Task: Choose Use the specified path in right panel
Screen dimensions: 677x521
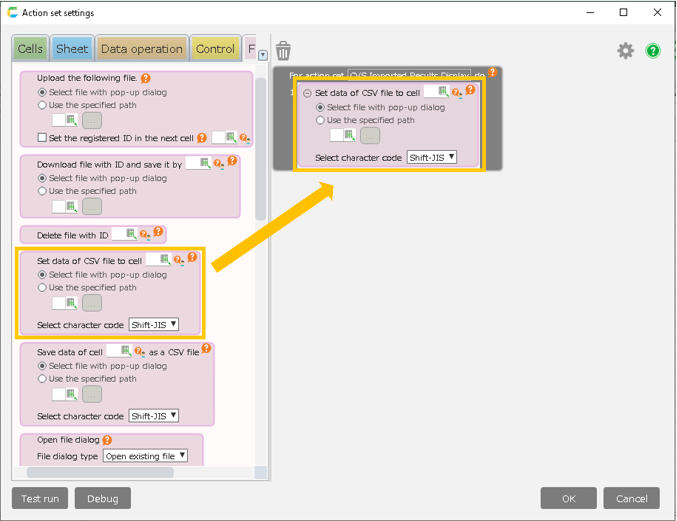Action: (x=320, y=120)
